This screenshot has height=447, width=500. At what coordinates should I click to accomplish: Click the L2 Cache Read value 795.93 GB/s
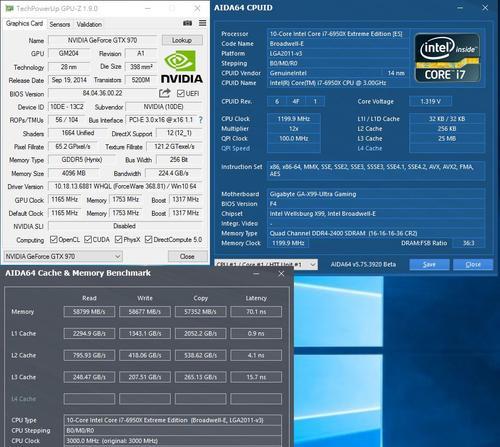tap(89, 355)
